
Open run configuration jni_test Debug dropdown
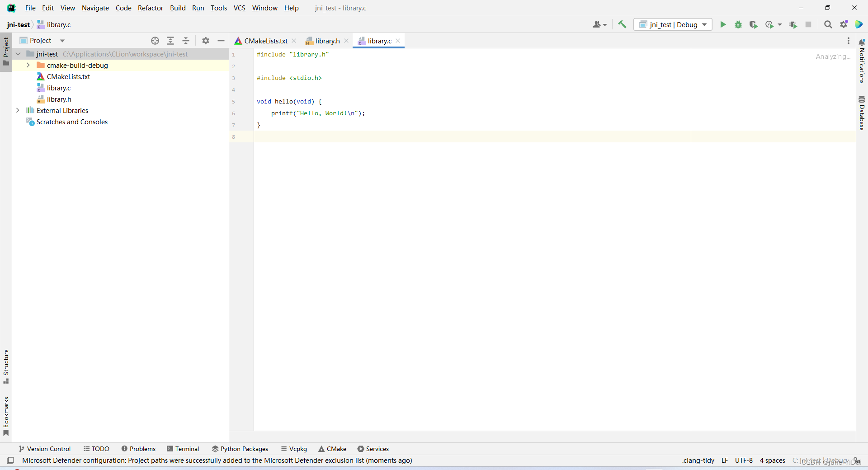click(673, 24)
